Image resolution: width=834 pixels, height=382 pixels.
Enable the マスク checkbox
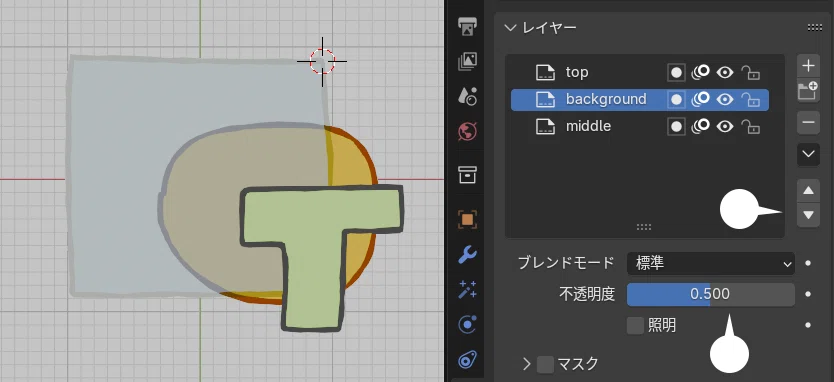pos(545,364)
